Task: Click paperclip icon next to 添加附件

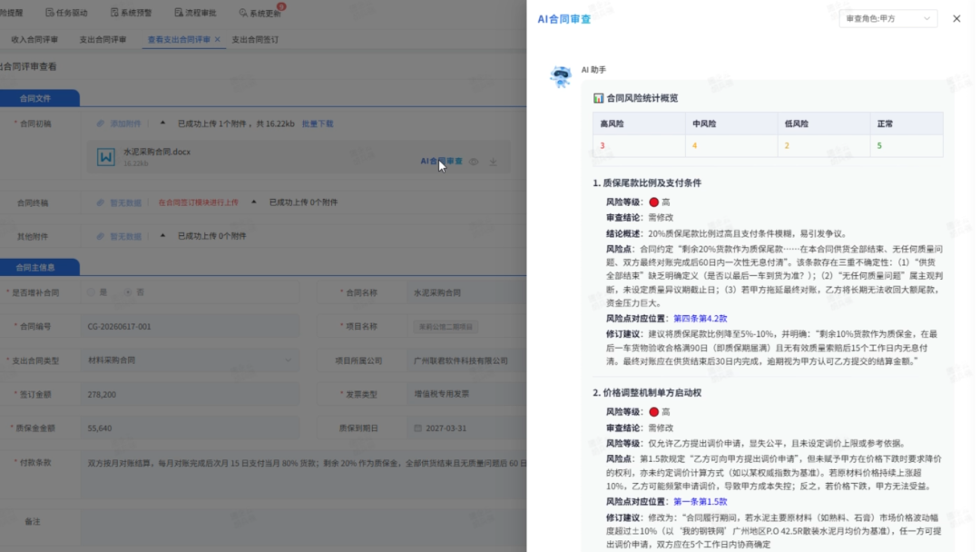Action: [100, 123]
